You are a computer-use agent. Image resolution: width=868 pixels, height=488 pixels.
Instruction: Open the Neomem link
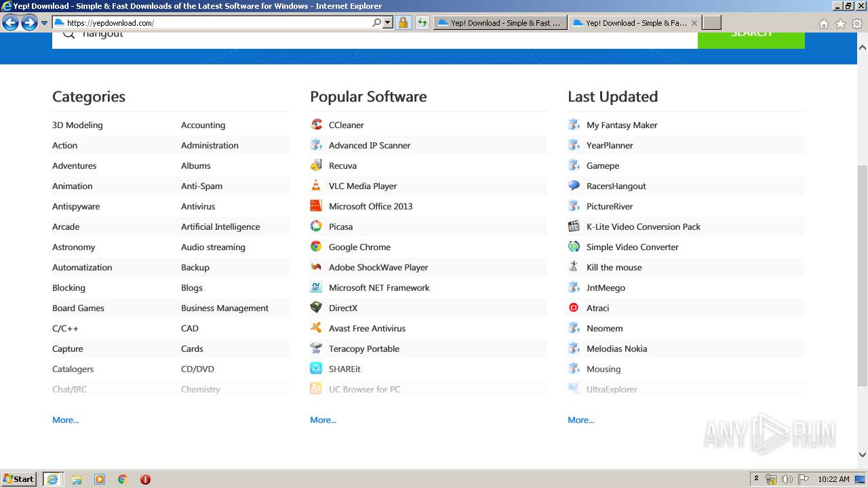604,328
